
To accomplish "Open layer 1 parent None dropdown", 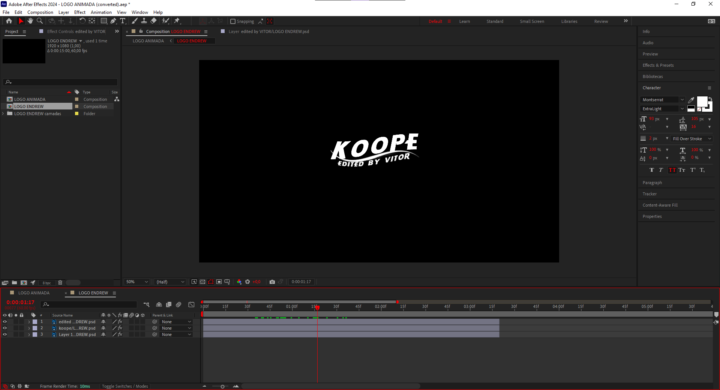I will [176, 322].
